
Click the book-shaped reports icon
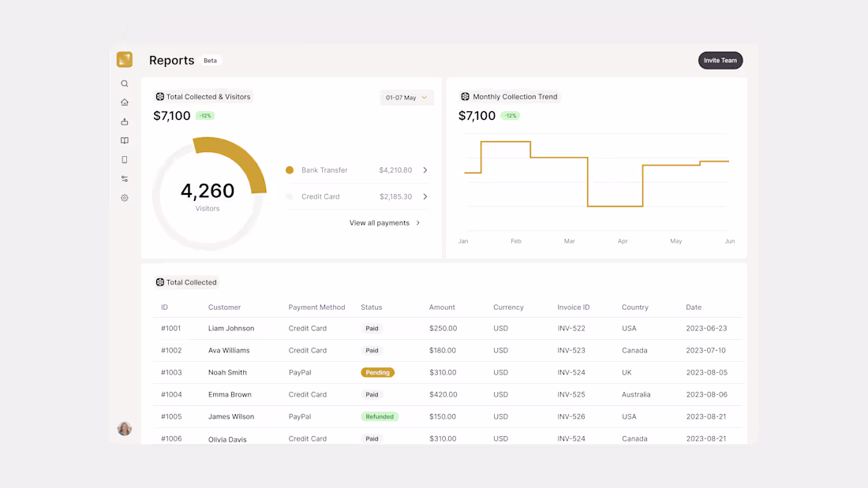click(124, 140)
